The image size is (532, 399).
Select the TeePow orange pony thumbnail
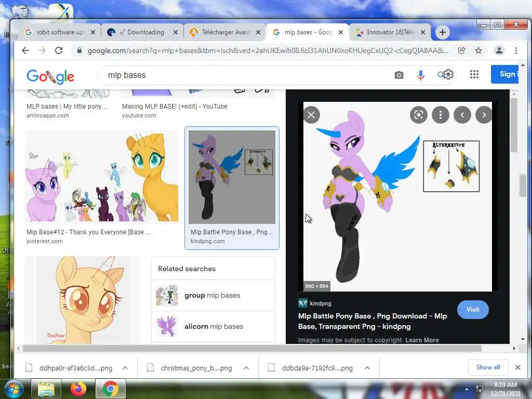83,300
